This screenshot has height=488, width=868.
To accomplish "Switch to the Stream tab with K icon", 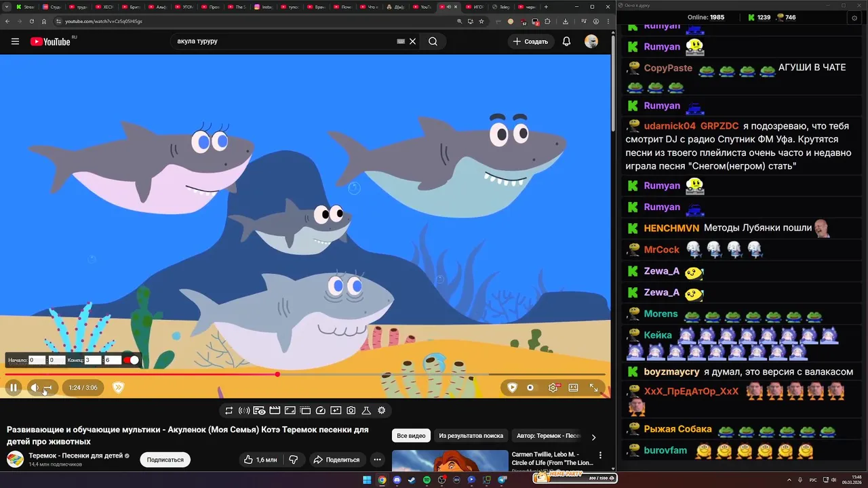I will pyautogui.click(x=26, y=7).
